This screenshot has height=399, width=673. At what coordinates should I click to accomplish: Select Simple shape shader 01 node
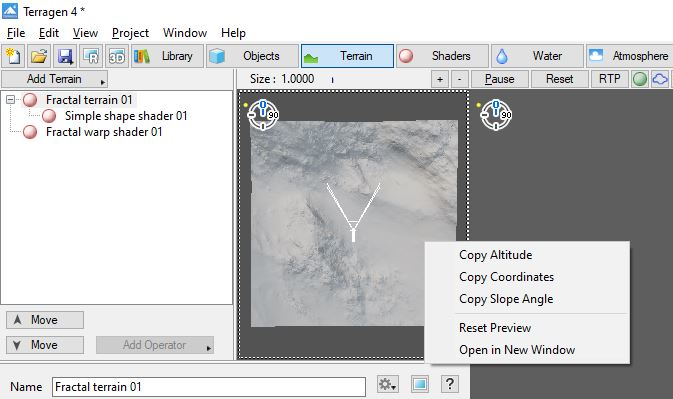point(126,116)
